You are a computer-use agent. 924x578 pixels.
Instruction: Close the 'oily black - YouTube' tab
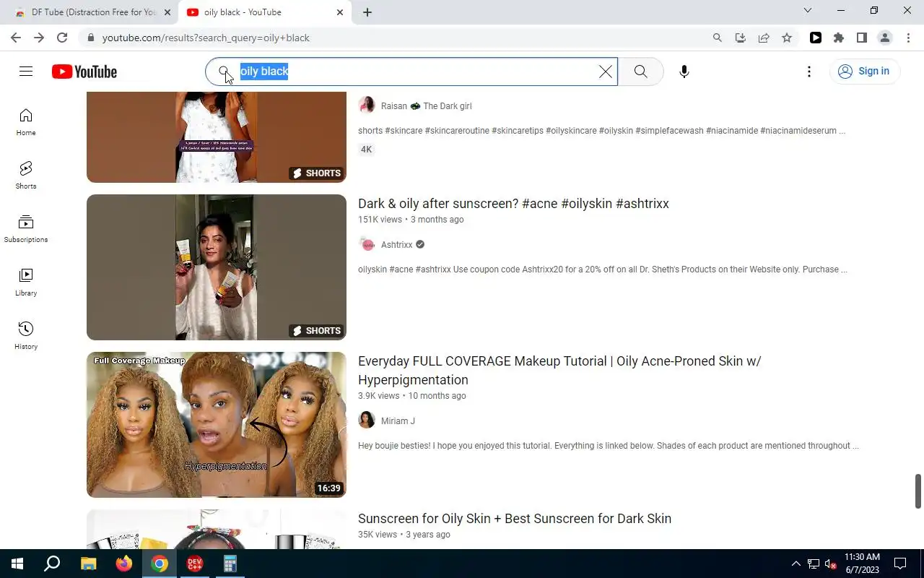(340, 12)
